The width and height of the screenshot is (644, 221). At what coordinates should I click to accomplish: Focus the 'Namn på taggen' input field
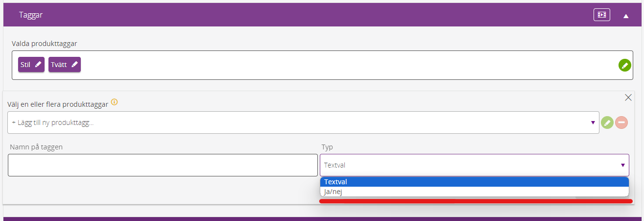coord(163,165)
